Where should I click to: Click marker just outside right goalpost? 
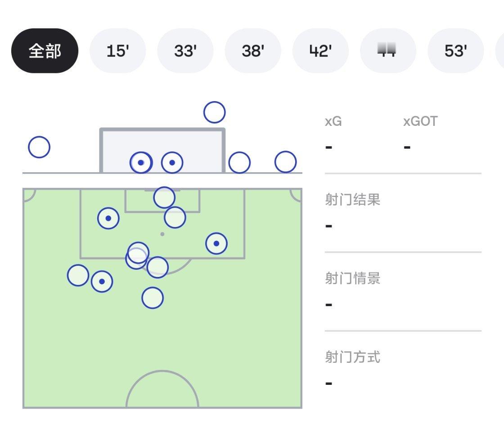click(239, 163)
